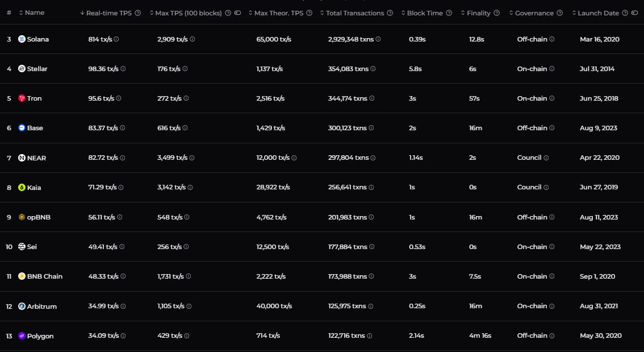This screenshot has height=352, width=644.
Task: Click the NEAR logo icon
Action: [x=22, y=158]
